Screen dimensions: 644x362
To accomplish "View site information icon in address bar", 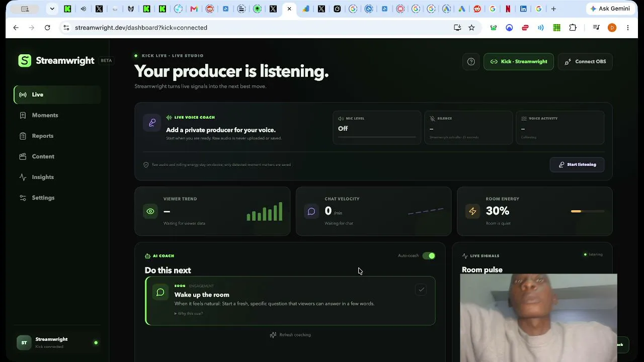I will pos(66,28).
